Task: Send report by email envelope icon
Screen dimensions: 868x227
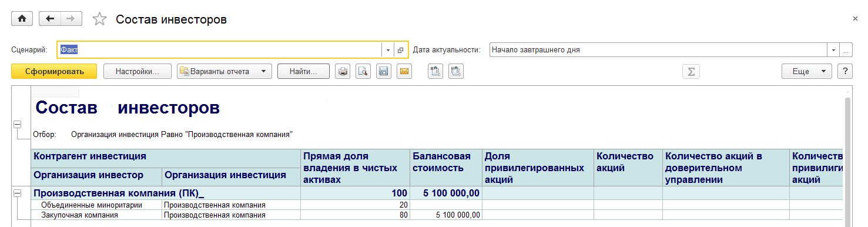Action: pos(404,71)
